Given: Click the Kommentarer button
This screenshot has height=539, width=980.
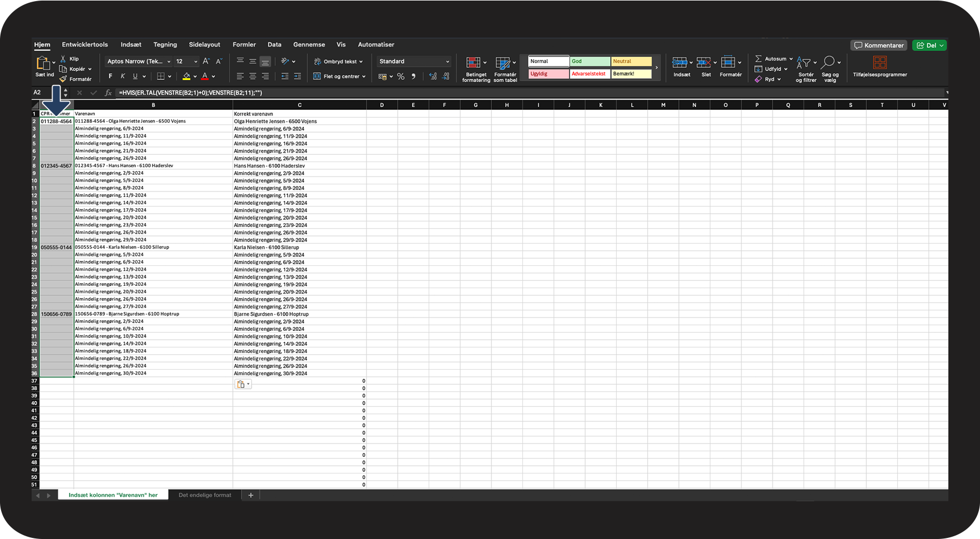Looking at the screenshot, I should point(879,46).
